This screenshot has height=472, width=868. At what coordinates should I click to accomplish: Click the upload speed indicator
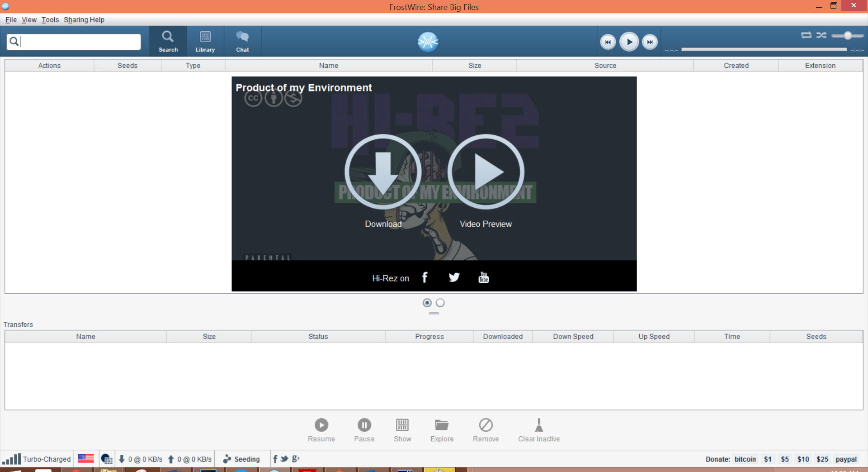tap(189, 459)
